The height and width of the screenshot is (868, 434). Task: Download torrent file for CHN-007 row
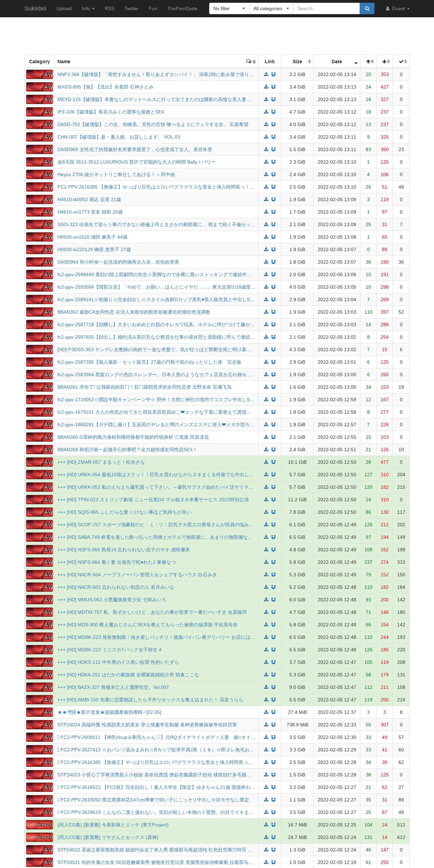click(266, 137)
